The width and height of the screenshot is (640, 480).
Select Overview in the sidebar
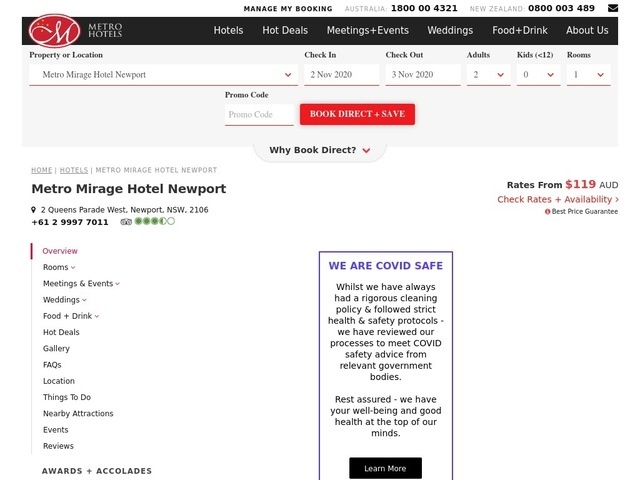(x=60, y=251)
